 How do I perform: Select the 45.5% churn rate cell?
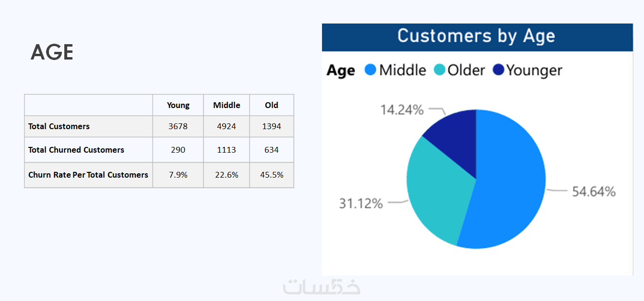pyautogui.click(x=272, y=175)
